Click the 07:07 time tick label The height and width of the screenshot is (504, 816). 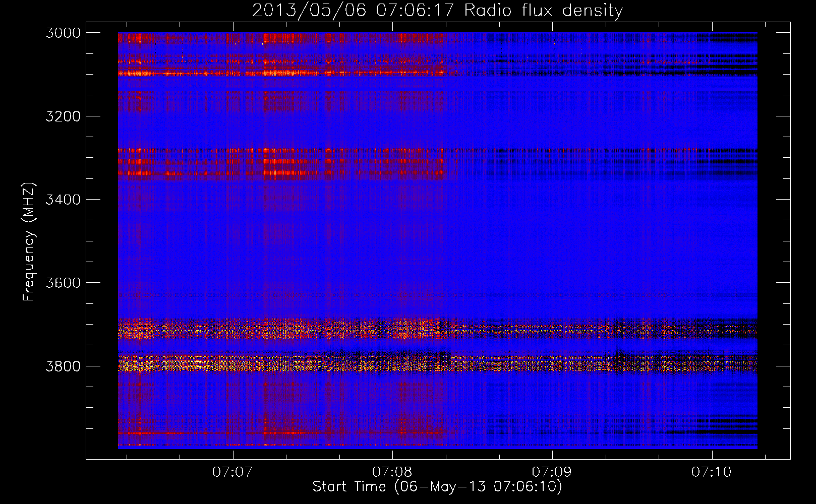[x=232, y=472]
